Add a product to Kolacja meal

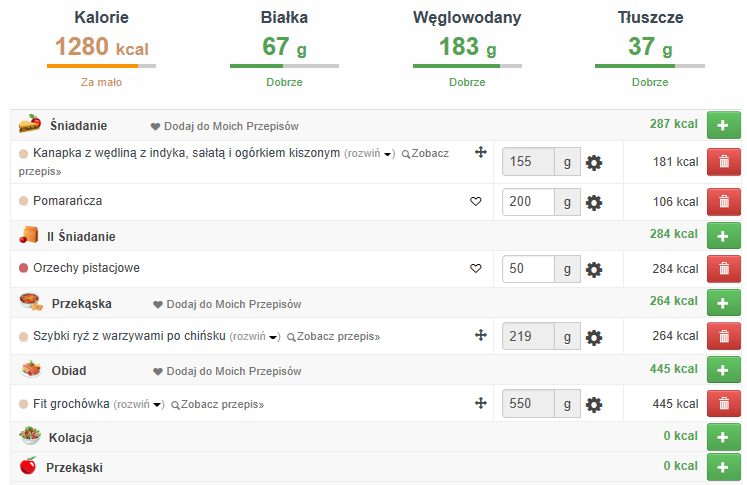(724, 437)
